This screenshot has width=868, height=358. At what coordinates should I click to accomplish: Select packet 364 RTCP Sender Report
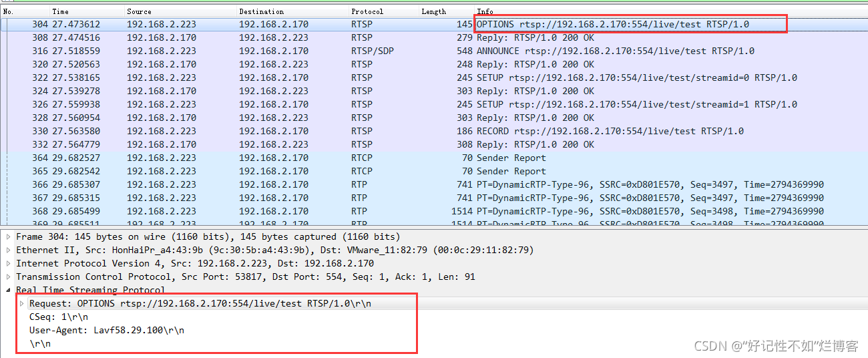434,158
